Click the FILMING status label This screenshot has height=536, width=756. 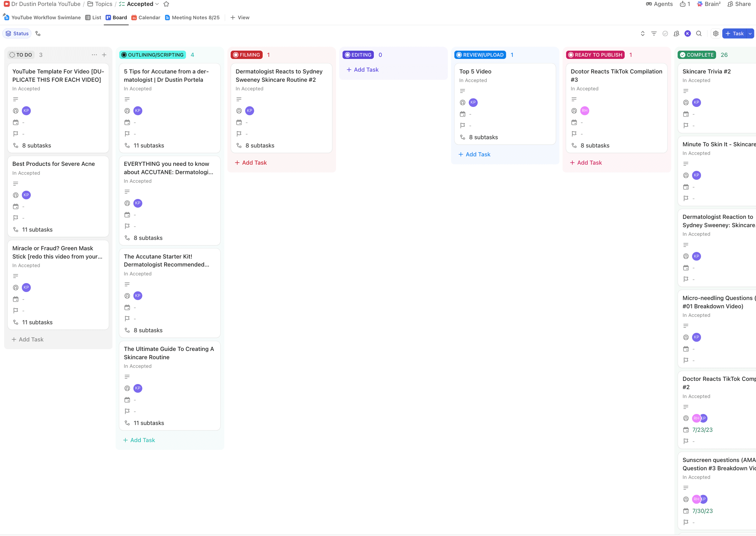[247, 55]
